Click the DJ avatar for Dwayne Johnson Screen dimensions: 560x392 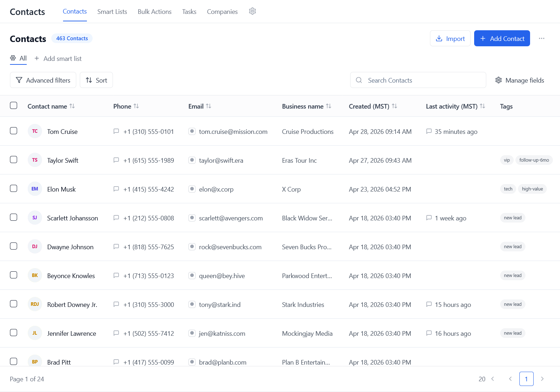(x=35, y=246)
